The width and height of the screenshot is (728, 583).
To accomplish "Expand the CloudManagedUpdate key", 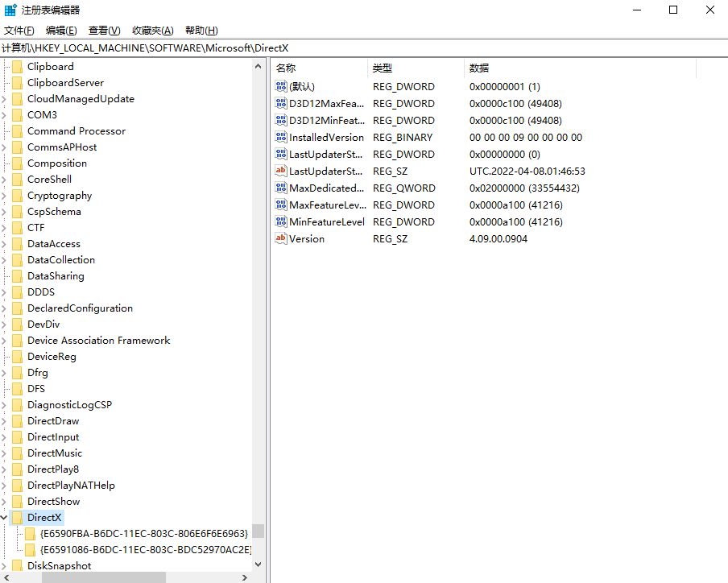I will 4,99.
